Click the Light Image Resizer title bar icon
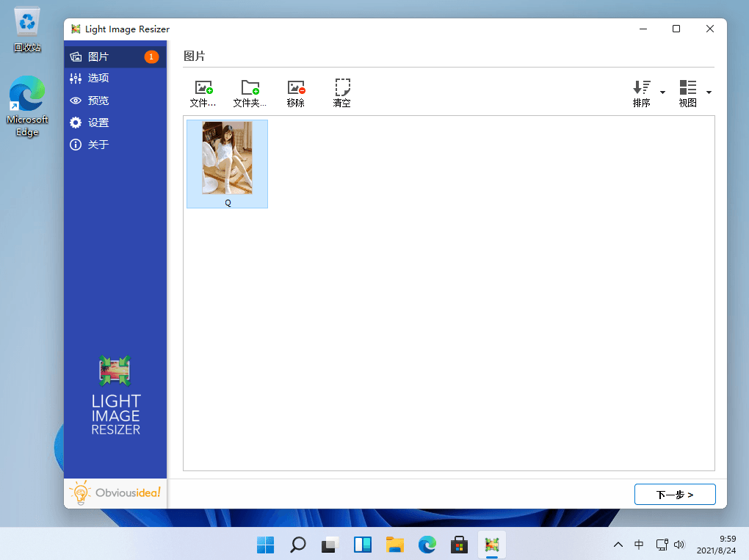749x560 pixels. click(76, 29)
